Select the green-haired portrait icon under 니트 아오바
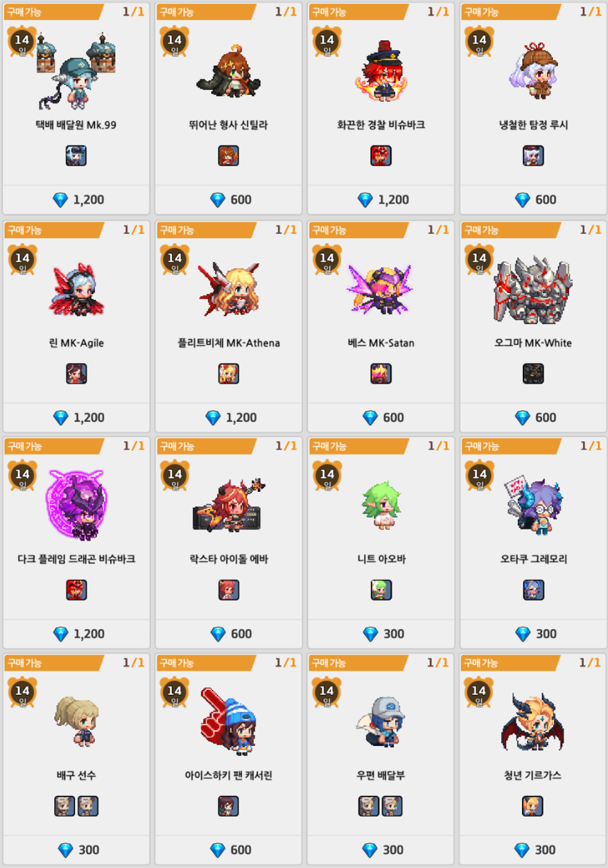This screenshot has height=868, width=608. [381, 590]
